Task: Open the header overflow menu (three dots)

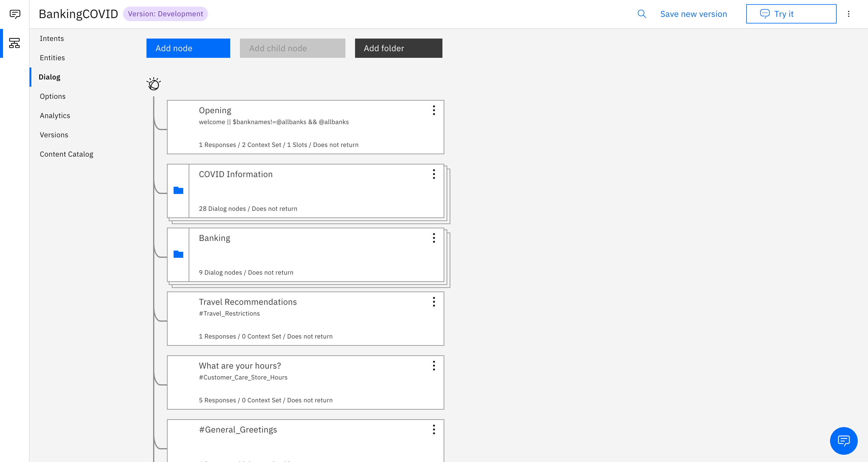Action: click(848, 14)
